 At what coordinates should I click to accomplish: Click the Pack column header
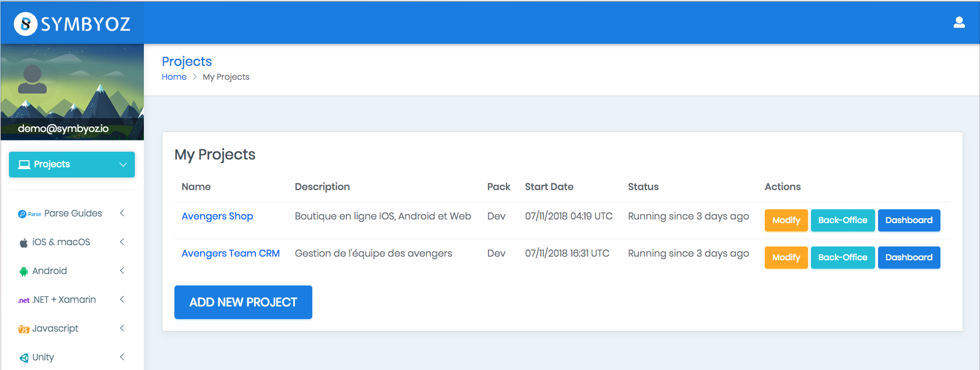[x=499, y=186]
